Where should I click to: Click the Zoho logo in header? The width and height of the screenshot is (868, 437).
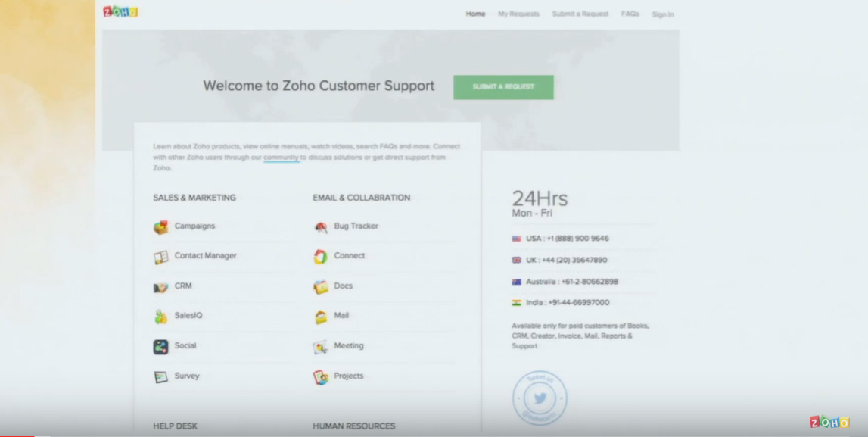pos(120,11)
